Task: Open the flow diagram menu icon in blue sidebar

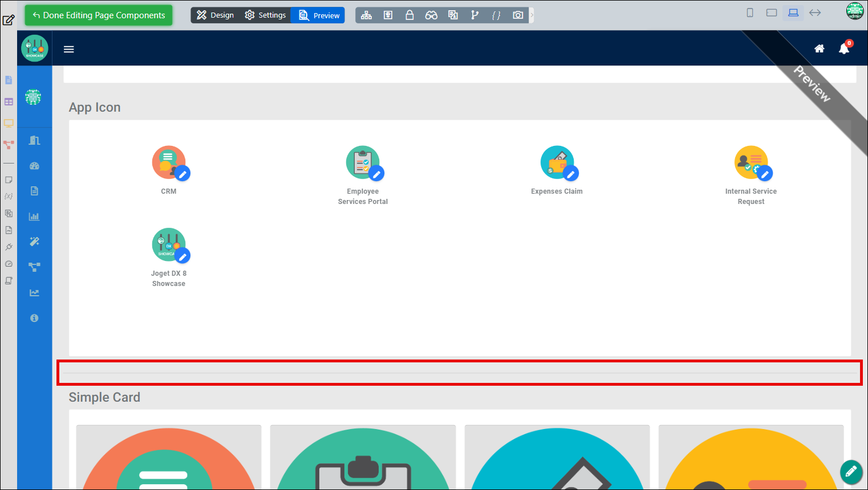Action: (x=34, y=267)
